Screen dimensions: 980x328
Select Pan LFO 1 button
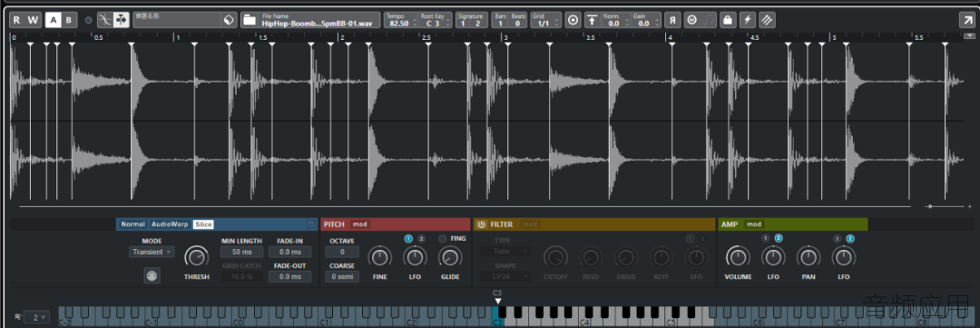click(x=837, y=238)
